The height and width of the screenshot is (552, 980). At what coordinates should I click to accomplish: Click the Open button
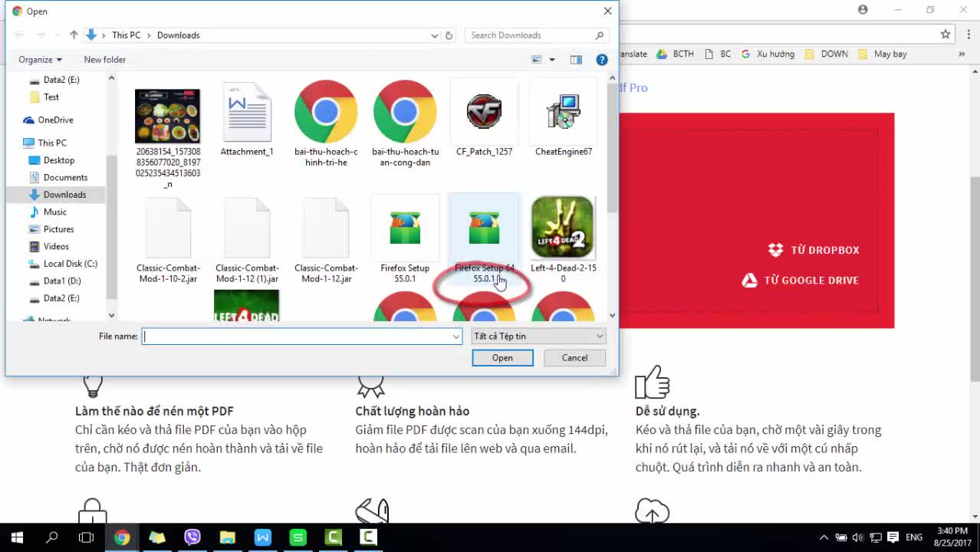tap(502, 358)
